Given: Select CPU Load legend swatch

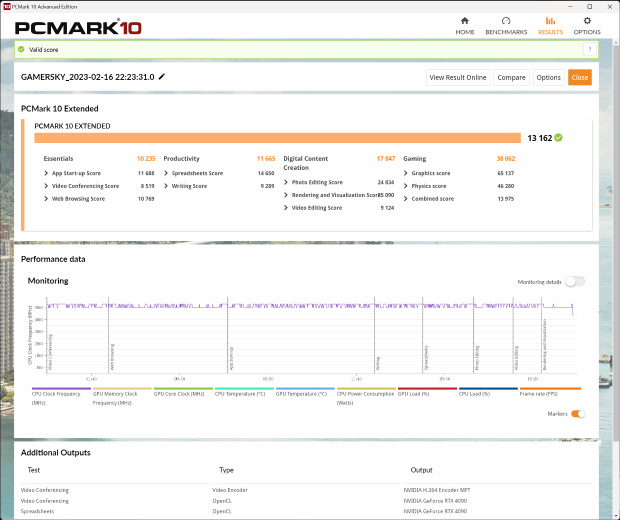Looking at the screenshot, I should tap(488, 389).
